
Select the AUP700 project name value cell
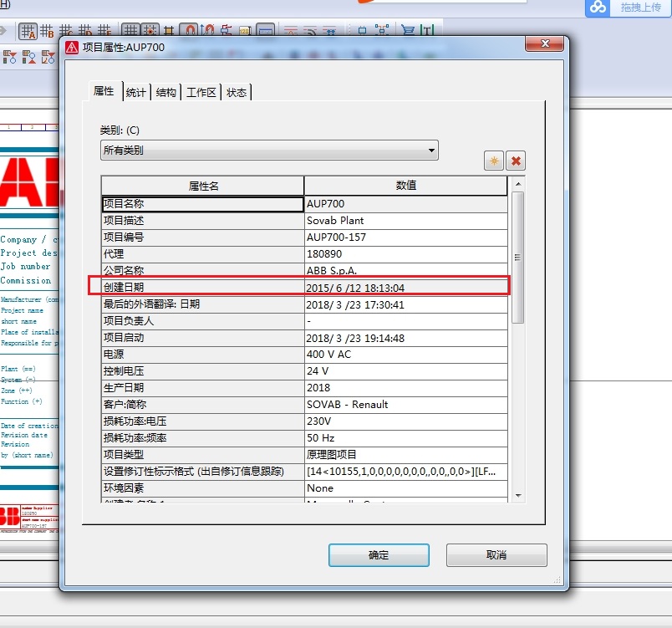coord(405,204)
